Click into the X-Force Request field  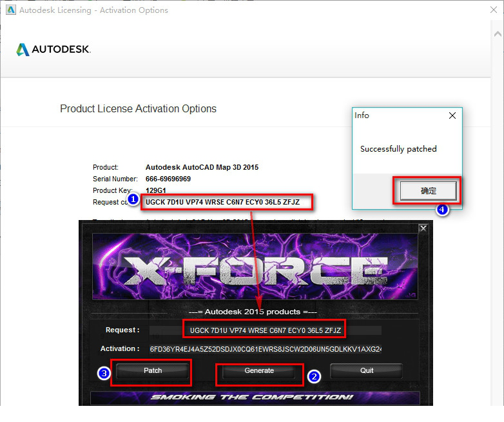pyautogui.click(x=265, y=330)
